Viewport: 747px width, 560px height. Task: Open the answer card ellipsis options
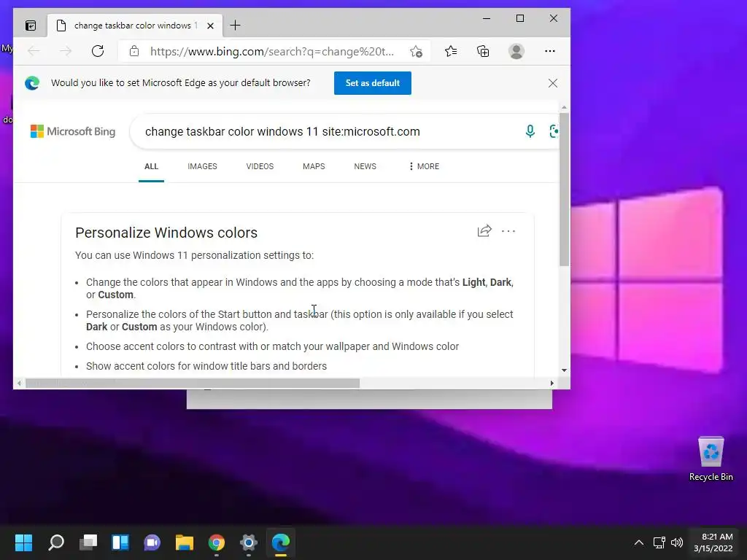(x=508, y=231)
